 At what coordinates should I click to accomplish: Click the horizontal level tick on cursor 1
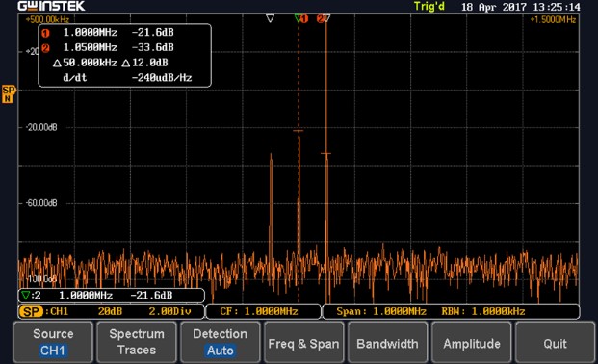tap(299, 131)
